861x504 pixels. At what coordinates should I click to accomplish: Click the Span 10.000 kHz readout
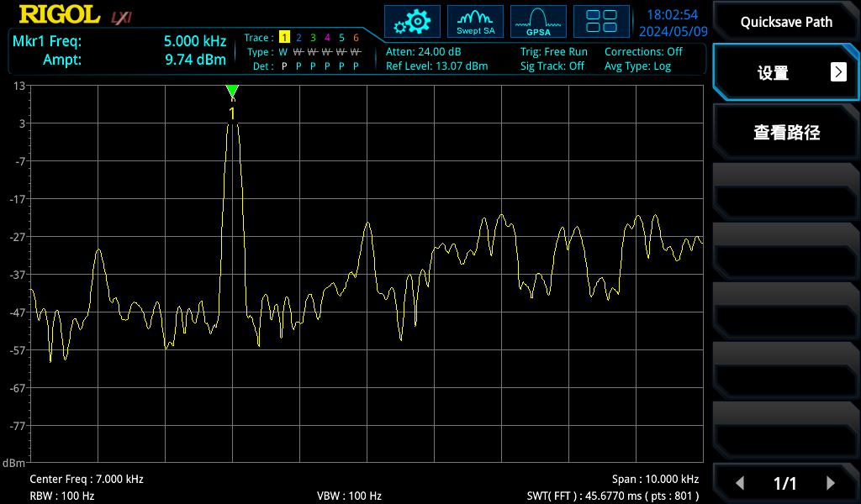click(x=655, y=479)
